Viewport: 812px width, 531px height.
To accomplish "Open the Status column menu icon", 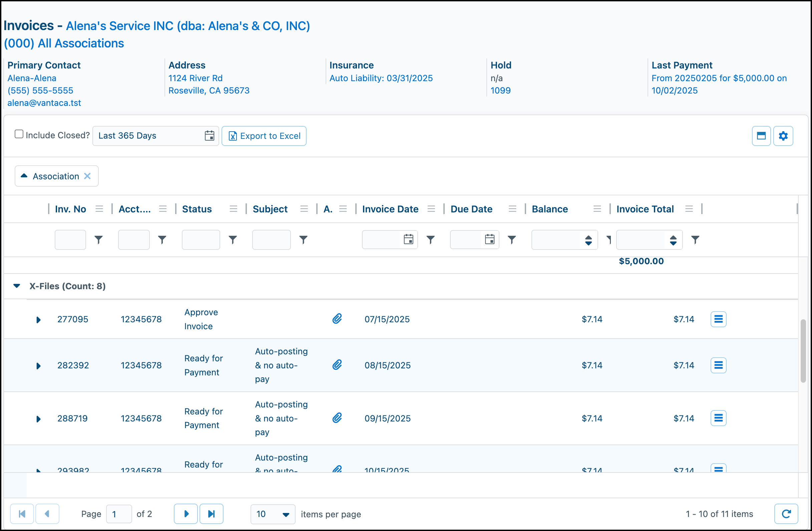I will pos(234,209).
